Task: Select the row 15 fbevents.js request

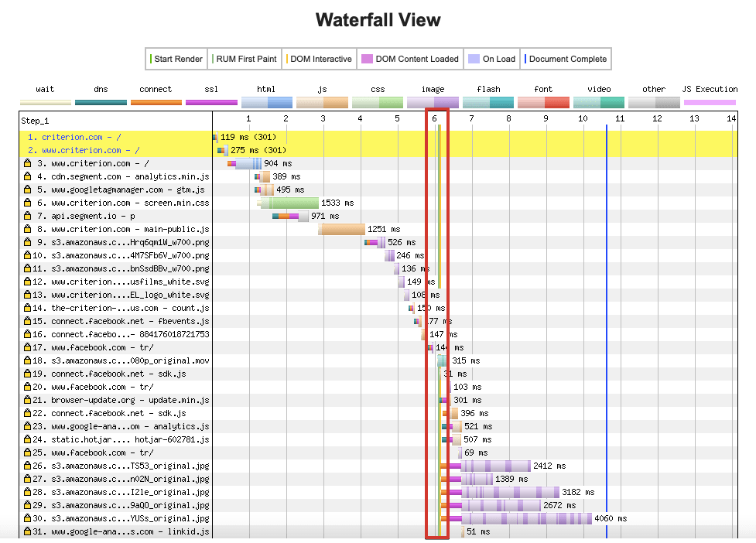Action: [x=130, y=321]
